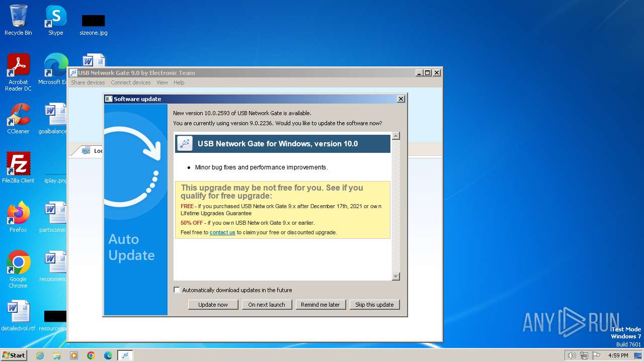
Task: Launch FileZilla Client shortcut
Action: 18,167
